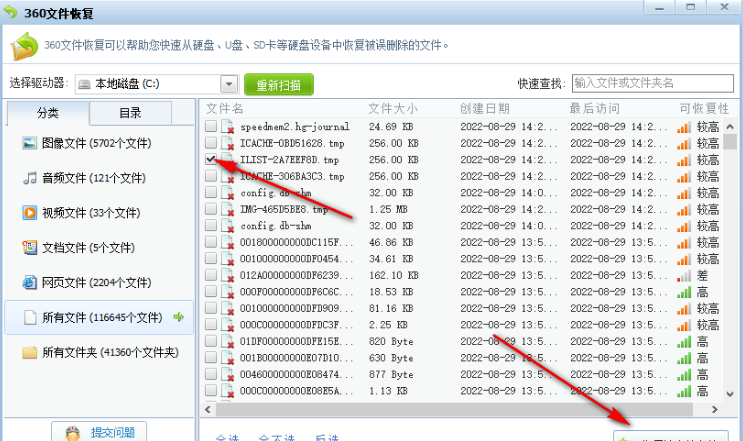
Task: Click the image files category icon
Action: (x=30, y=144)
